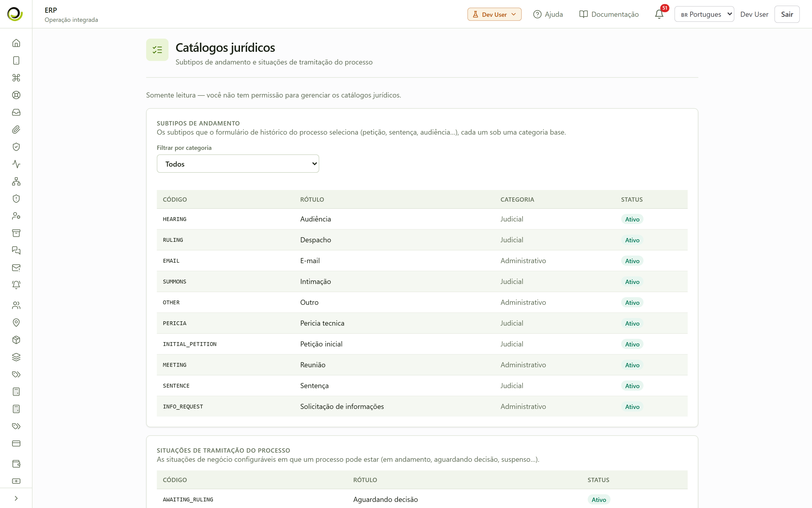Open the Filtrar por categoria dropdown
The image size is (812, 508).
(238, 164)
